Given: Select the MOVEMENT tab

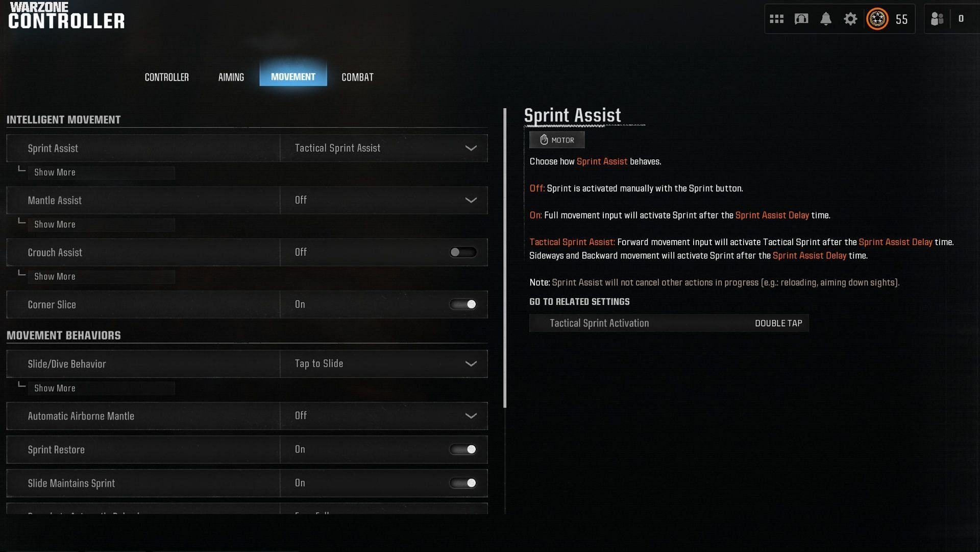Looking at the screenshot, I should pyautogui.click(x=293, y=76).
